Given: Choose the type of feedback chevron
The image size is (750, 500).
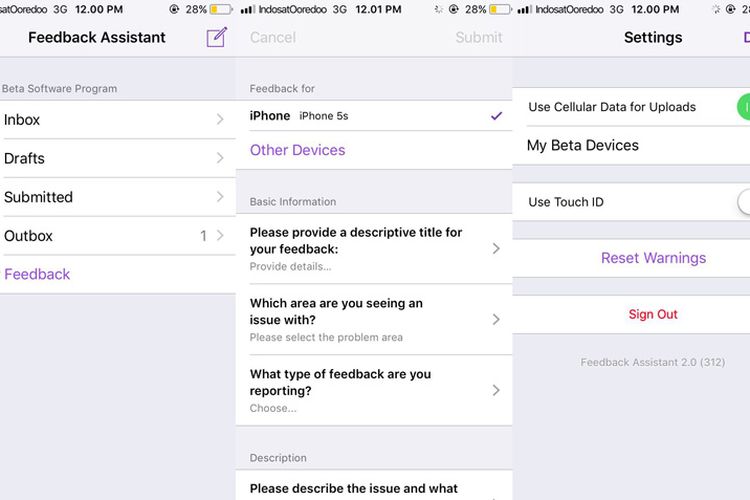Looking at the screenshot, I should click(x=496, y=390).
